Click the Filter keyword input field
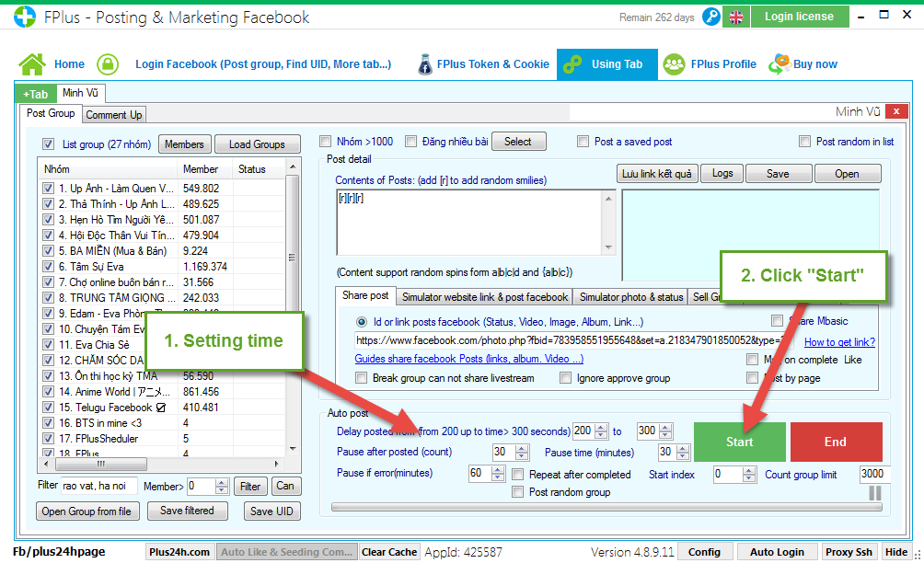The image size is (924, 563). (x=99, y=486)
